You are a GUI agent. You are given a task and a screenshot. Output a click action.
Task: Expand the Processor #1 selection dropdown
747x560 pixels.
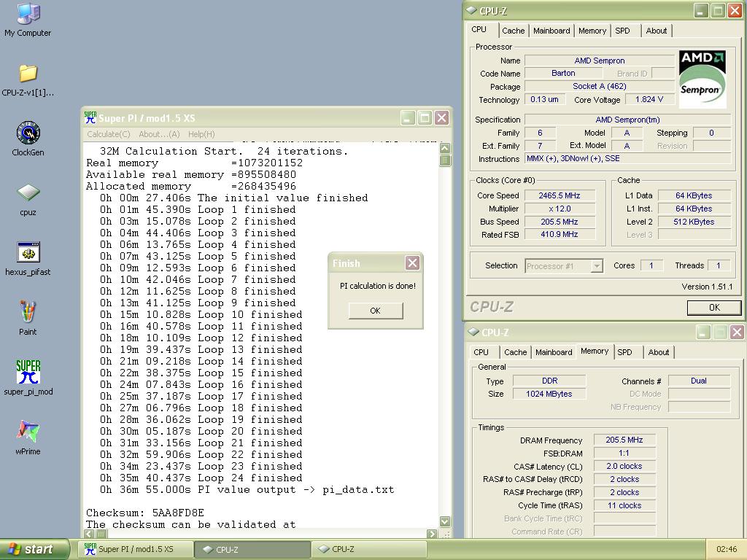pyautogui.click(x=597, y=266)
